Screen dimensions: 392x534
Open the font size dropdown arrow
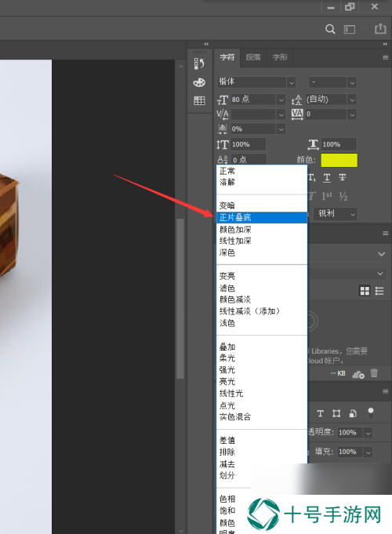[281, 100]
